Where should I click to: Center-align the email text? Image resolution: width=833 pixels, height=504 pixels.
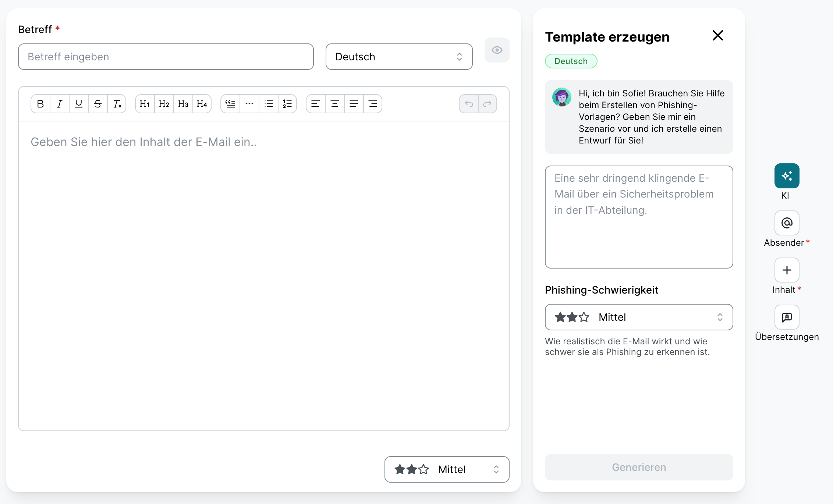pyautogui.click(x=335, y=104)
